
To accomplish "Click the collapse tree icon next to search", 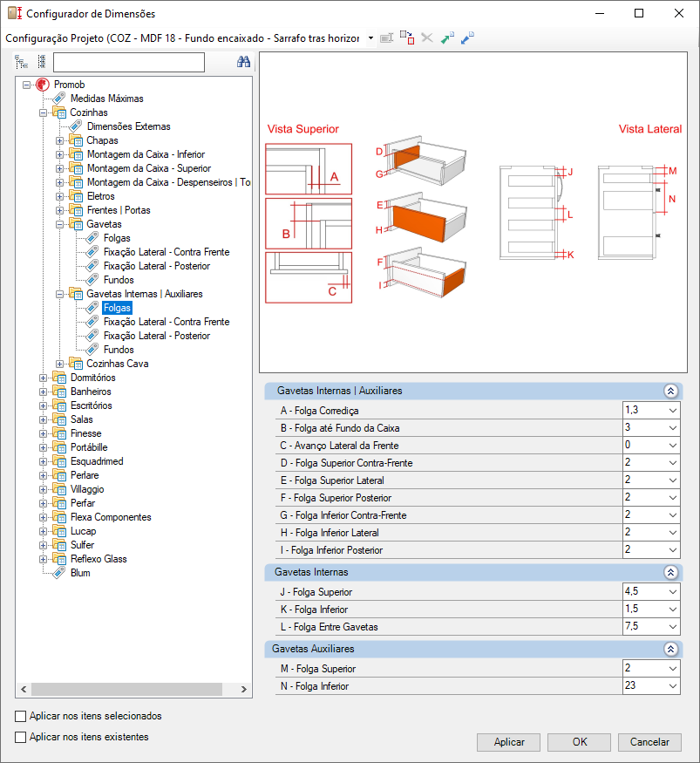I will [42, 62].
